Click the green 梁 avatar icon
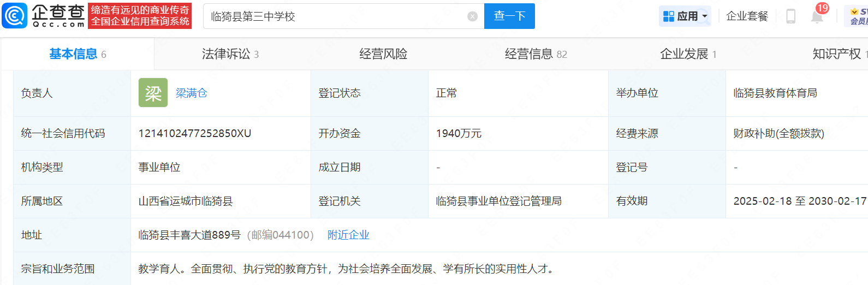This screenshot has width=868, height=285. coord(153,93)
